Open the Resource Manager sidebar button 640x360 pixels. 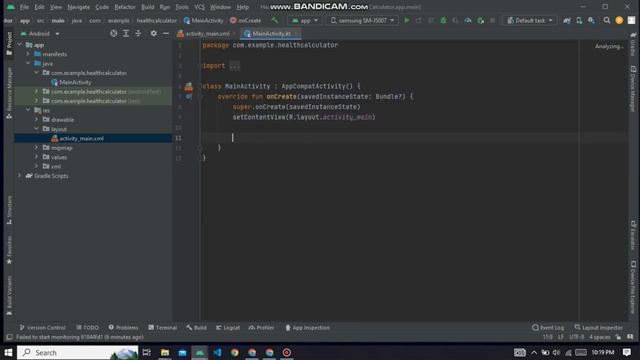click(9, 93)
